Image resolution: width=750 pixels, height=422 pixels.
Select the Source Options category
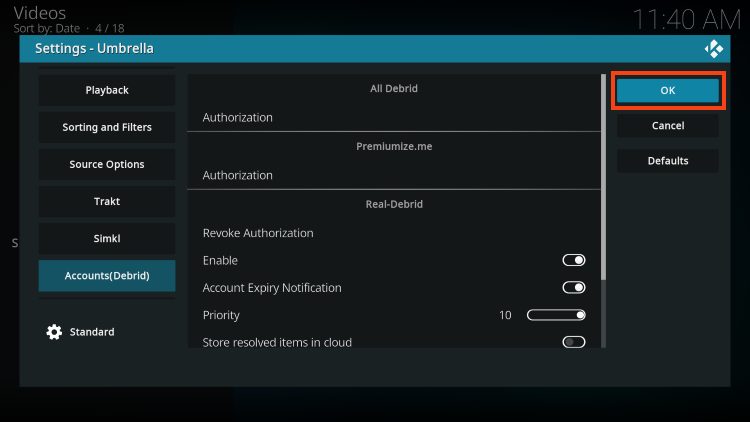point(107,164)
